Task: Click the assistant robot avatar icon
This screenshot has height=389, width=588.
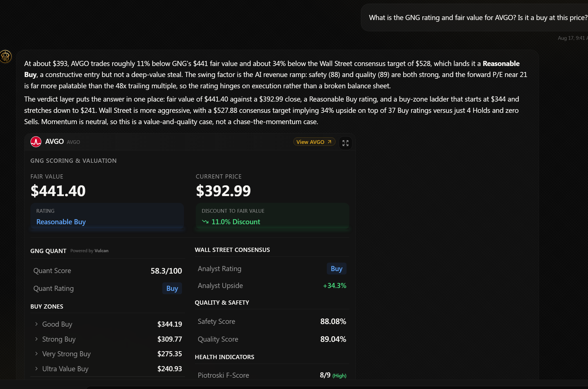Action: tap(5, 56)
